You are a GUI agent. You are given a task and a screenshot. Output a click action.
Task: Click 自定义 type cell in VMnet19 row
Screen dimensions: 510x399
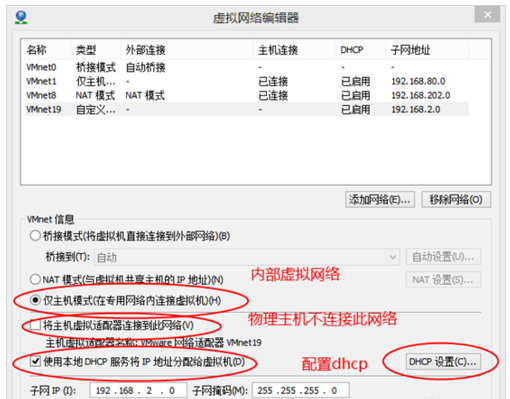tap(96, 109)
